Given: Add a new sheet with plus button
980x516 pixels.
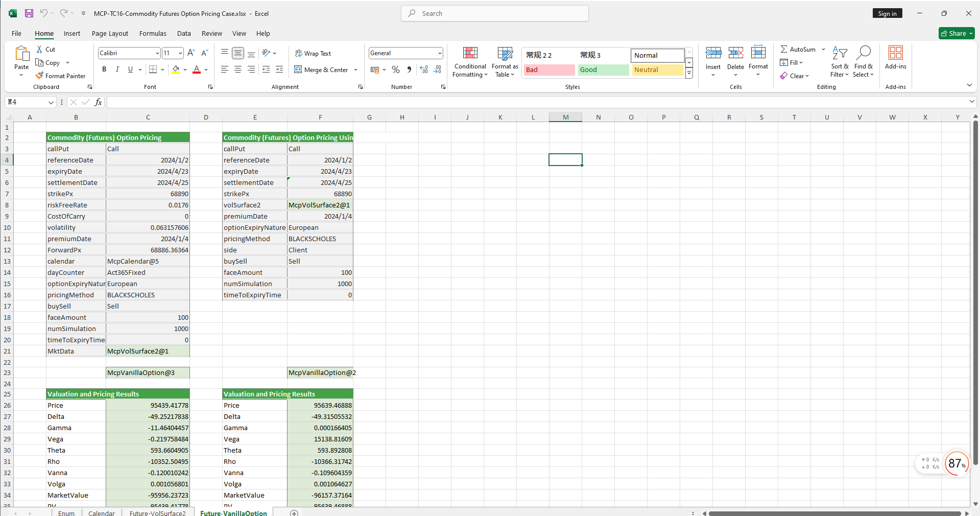Looking at the screenshot, I should pyautogui.click(x=294, y=512).
